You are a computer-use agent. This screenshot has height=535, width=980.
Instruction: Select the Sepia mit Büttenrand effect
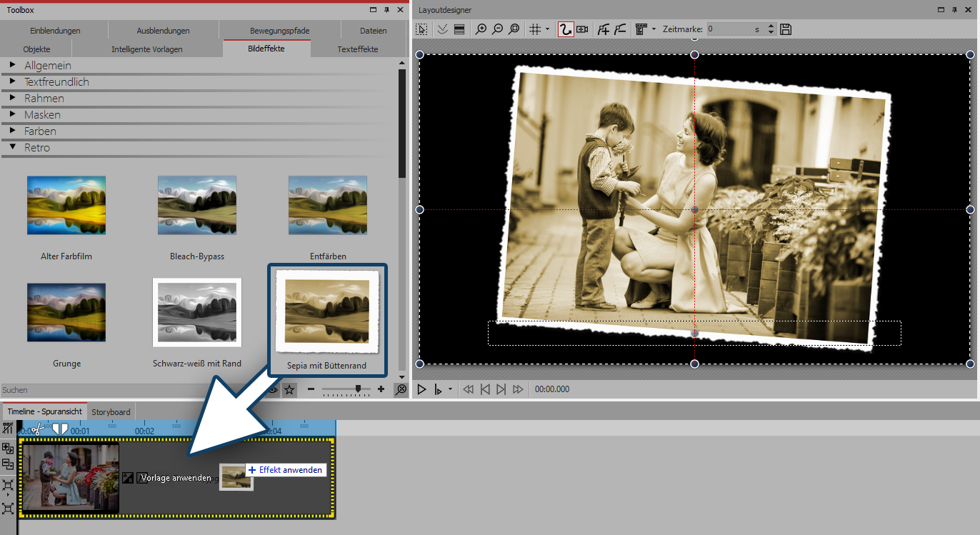click(x=326, y=319)
